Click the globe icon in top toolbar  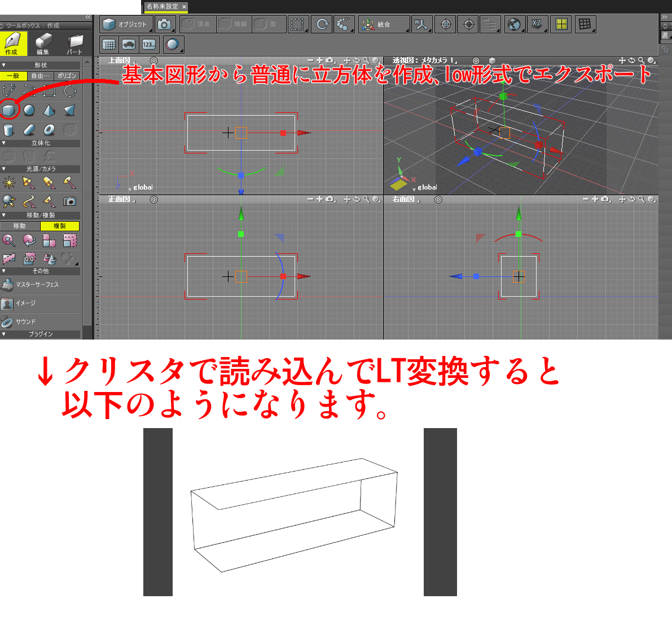pos(514,24)
